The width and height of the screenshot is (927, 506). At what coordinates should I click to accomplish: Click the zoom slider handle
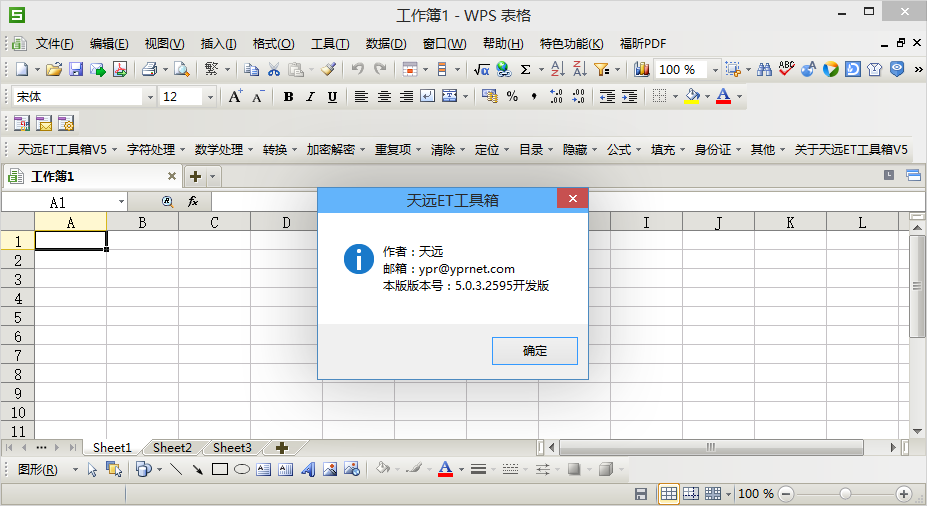point(845,494)
